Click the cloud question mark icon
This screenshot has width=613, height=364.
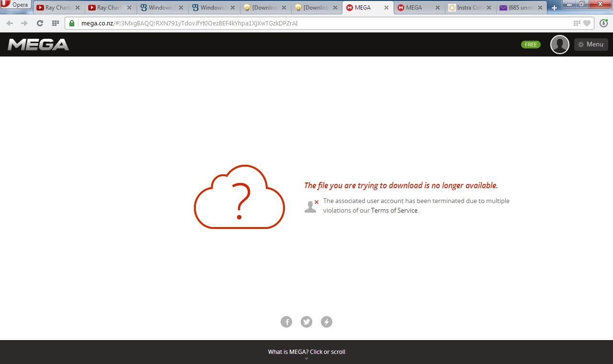coord(239,197)
